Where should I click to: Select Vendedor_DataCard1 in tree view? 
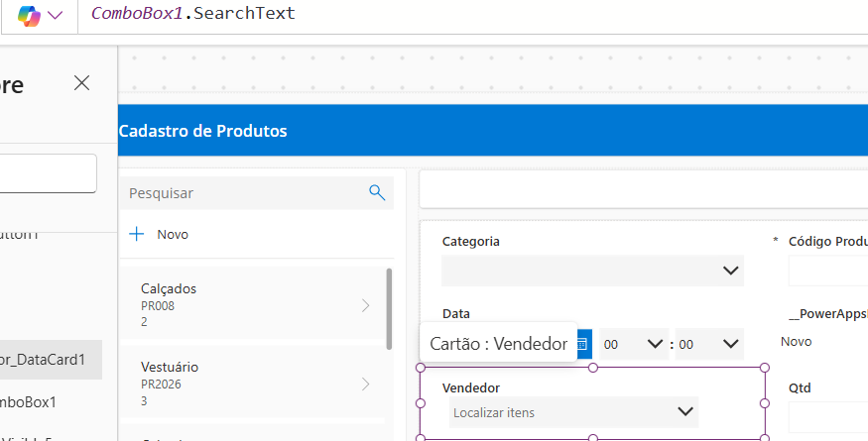(x=51, y=360)
